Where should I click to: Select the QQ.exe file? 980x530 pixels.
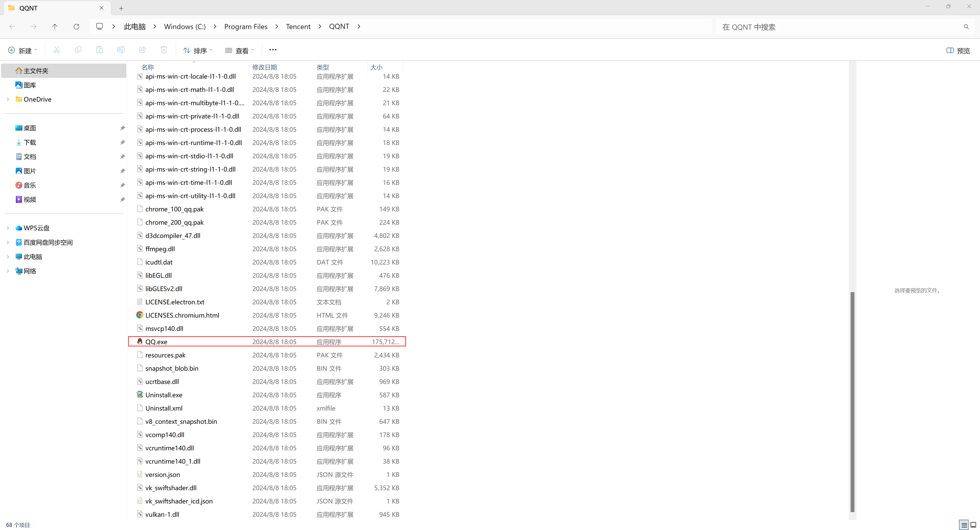coord(156,342)
